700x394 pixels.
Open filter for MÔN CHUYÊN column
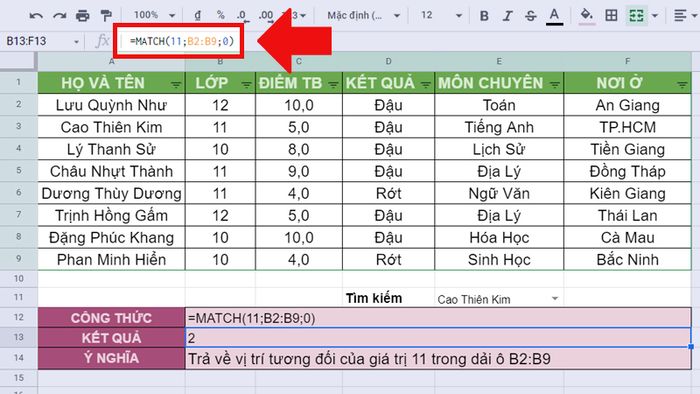[554, 84]
